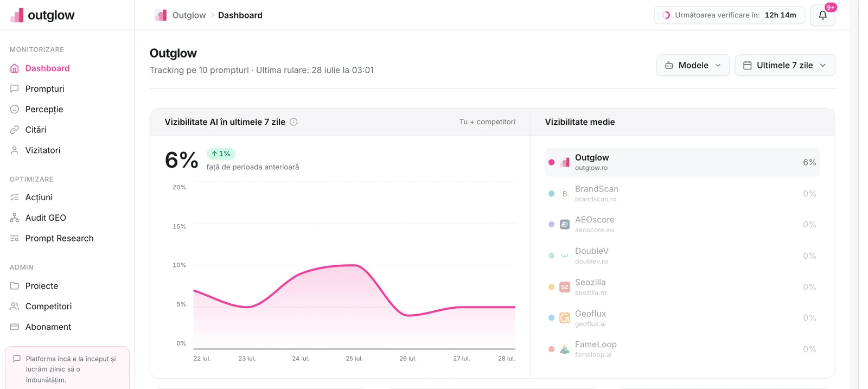Viewport: 868px width, 389px height.
Task: Open Prompt Research page label
Action: 59,239
